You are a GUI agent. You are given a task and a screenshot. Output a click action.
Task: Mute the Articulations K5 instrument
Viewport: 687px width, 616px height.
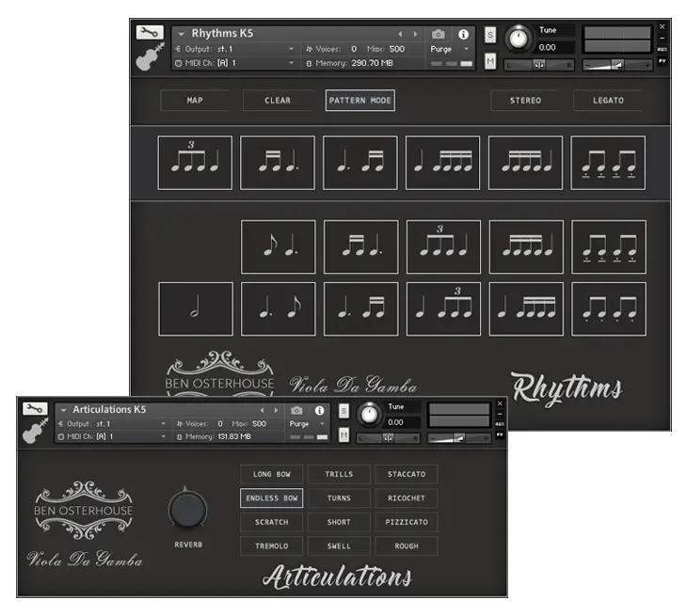343,434
